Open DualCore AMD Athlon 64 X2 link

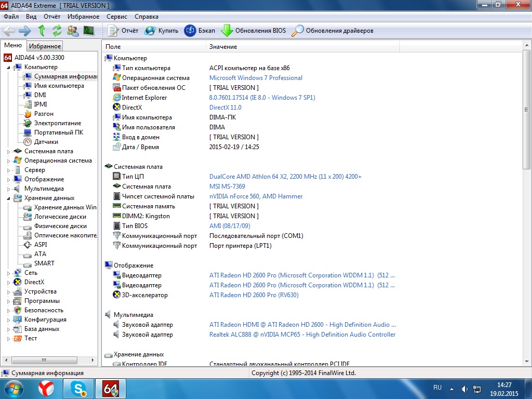coord(285,177)
